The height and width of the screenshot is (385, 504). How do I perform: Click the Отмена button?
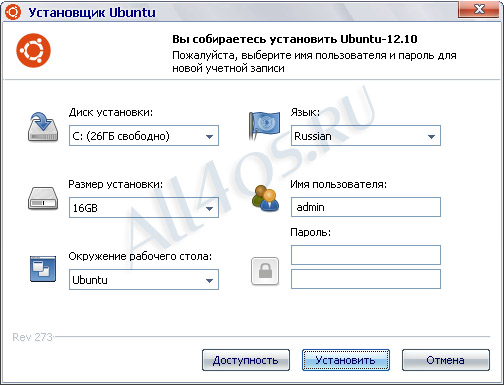(446, 360)
